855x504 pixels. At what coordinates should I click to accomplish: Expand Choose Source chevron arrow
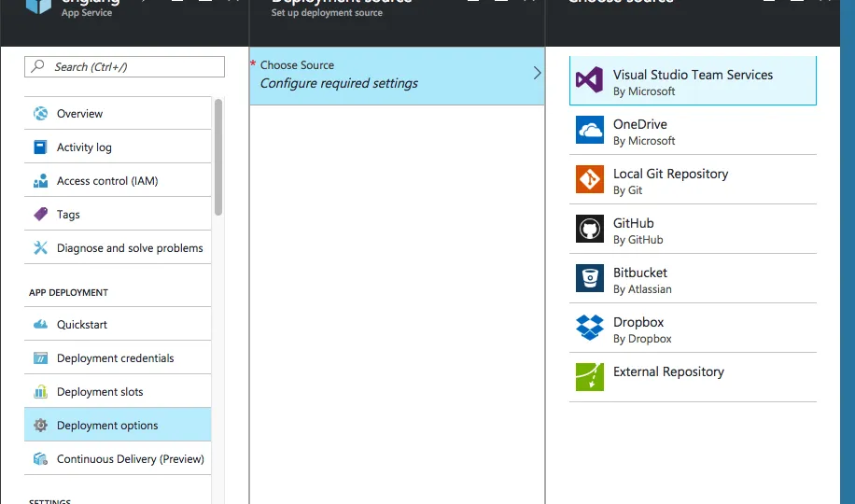537,73
